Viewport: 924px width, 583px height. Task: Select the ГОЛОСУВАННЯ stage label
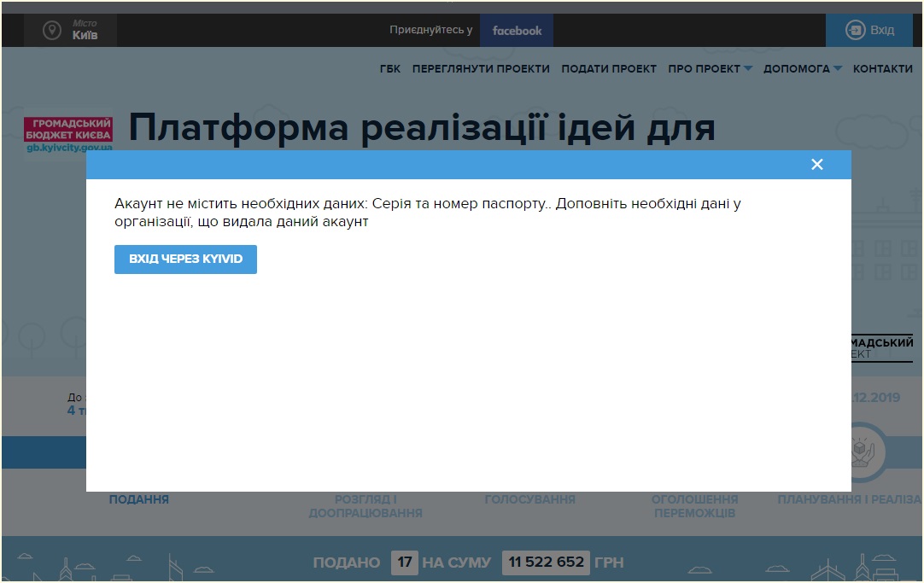point(529,499)
